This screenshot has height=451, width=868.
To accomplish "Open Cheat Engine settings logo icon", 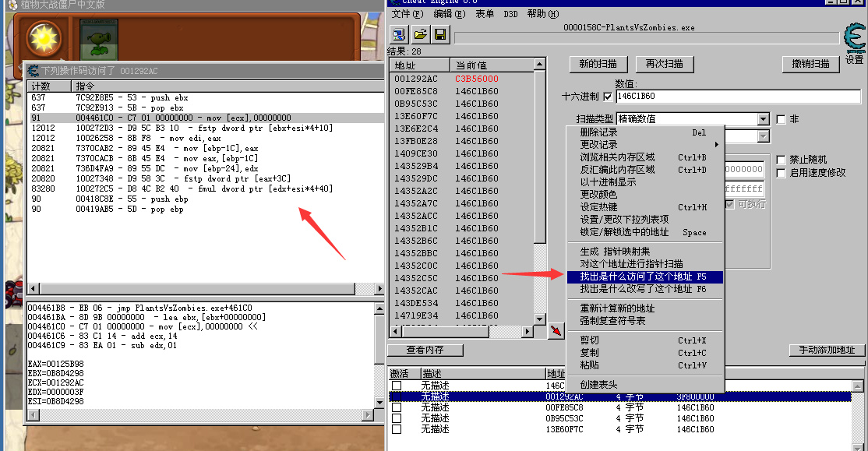I will click(854, 39).
